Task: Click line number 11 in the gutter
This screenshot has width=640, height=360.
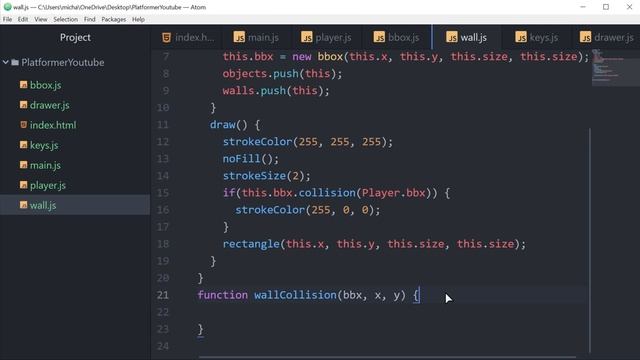Action: point(163,124)
